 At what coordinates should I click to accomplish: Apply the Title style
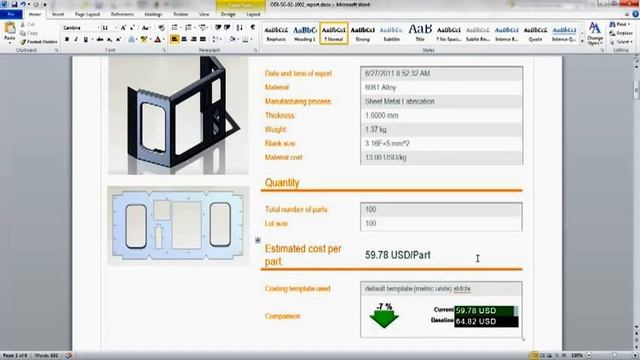[x=420, y=33]
